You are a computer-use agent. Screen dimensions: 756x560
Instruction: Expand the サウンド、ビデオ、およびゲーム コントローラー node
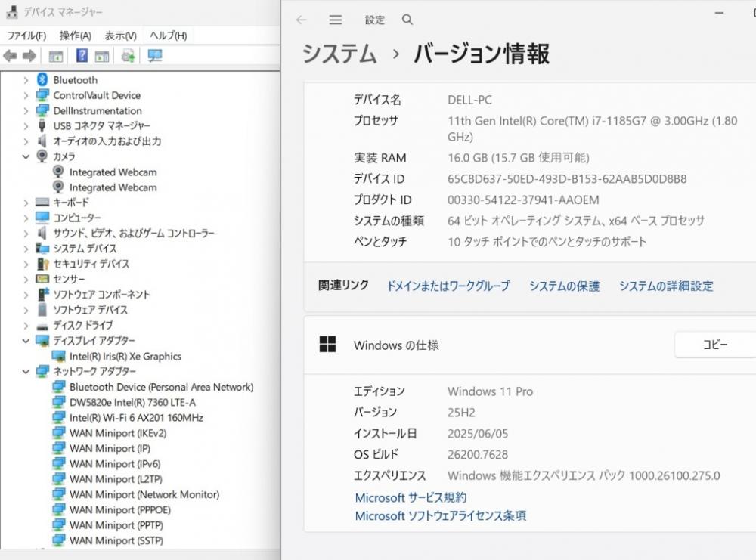pyautogui.click(x=26, y=234)
